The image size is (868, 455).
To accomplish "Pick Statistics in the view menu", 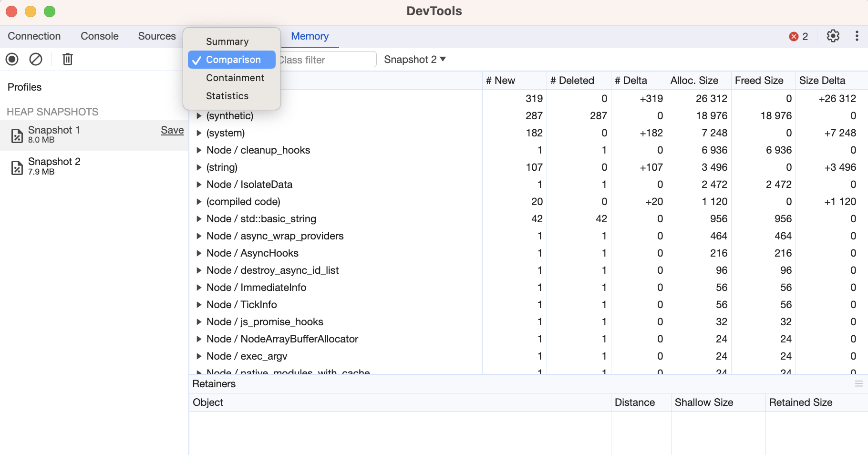I will [227, 96].
